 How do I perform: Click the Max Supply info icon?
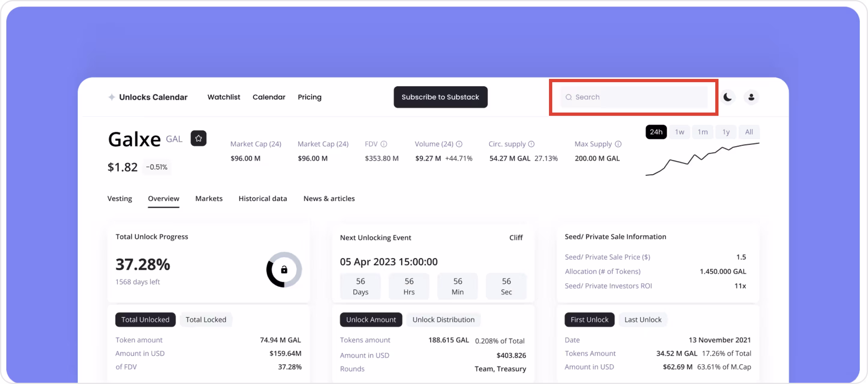pos(618,144)
